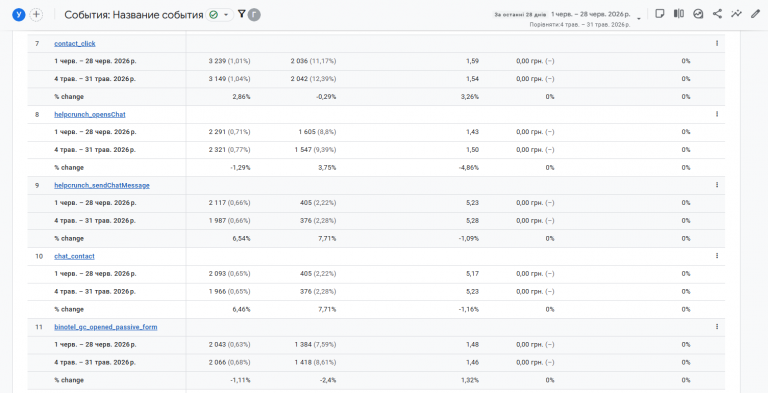Viewport: 768px width, 393px height.
Task: Select the 3,26% change value
Action: [470, 97]
